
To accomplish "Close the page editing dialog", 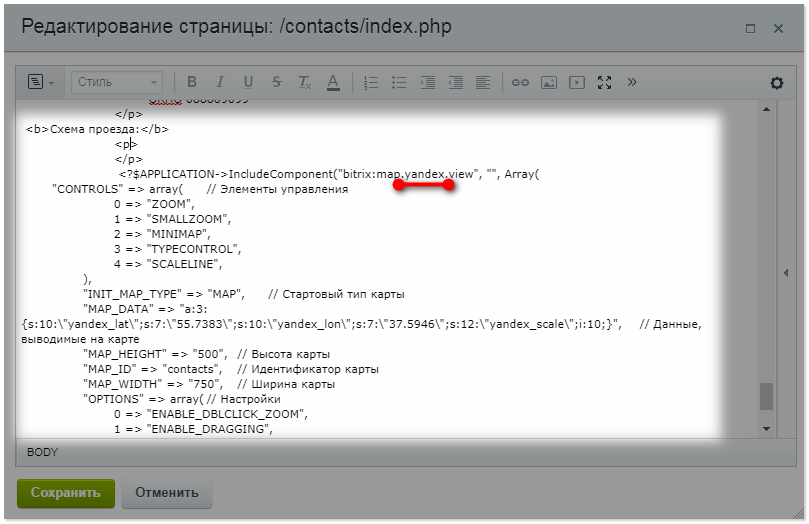I will click(779, 28).
